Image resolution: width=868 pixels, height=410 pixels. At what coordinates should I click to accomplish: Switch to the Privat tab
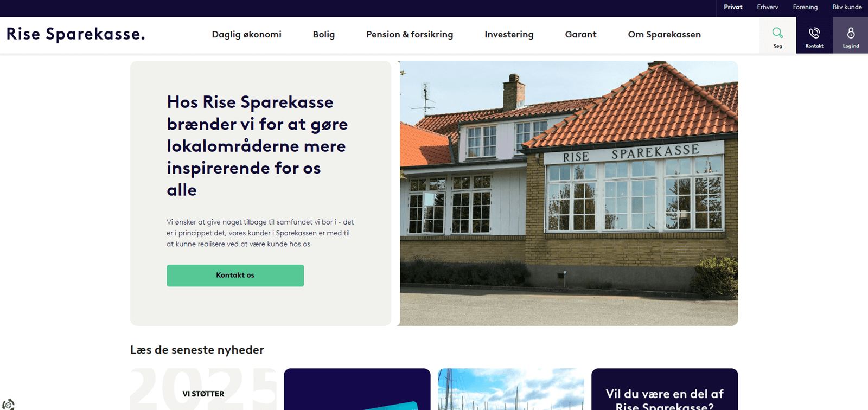point(733,7)
